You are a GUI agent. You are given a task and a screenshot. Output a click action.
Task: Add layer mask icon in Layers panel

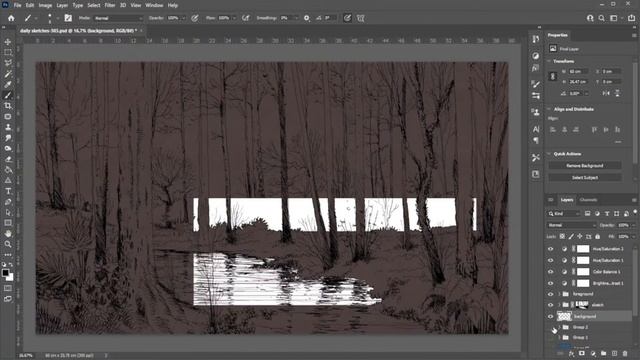point(582,353)
